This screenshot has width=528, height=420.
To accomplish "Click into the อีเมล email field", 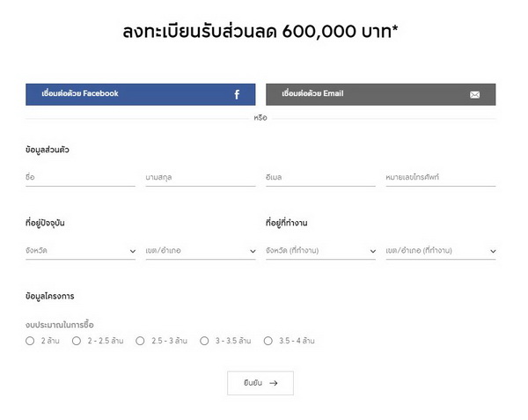I will (x=320, y=178).
